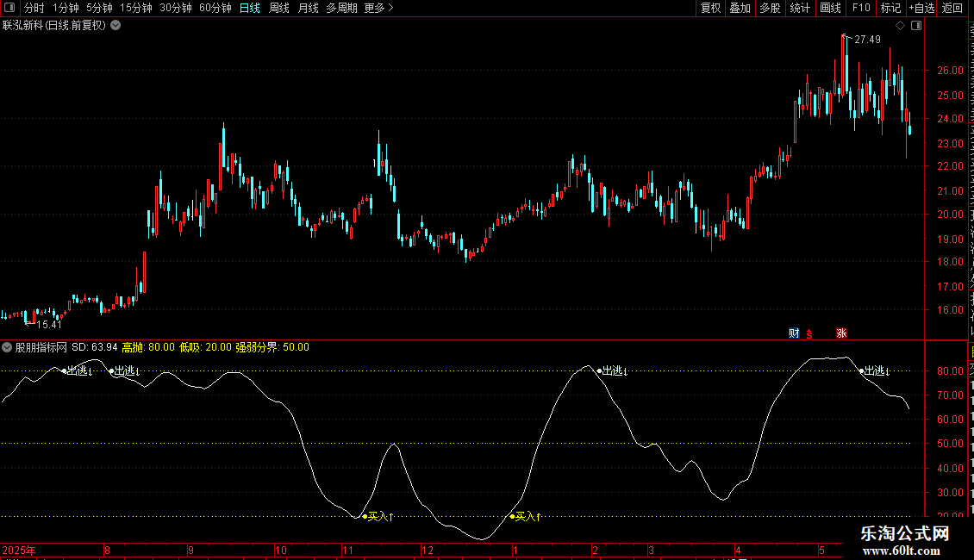Switch to 15分钟 period tab

click(136, 8)
